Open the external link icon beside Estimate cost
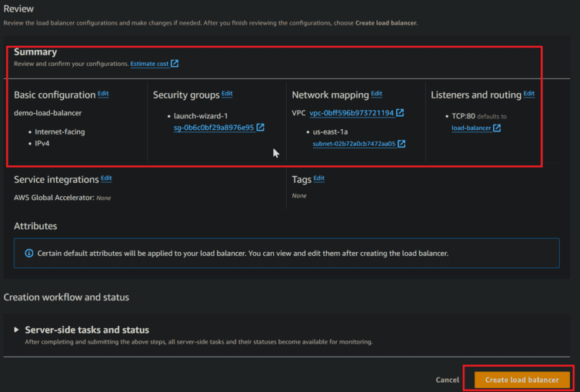The height and width of the screenshot is (392, 580). [175, 64]
